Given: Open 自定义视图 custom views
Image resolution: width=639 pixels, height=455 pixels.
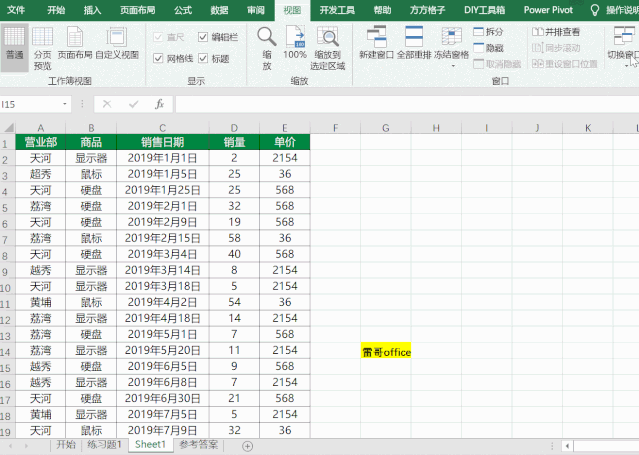Looking at the screenshot, I should pyautogui.click(x=117, y=43).
